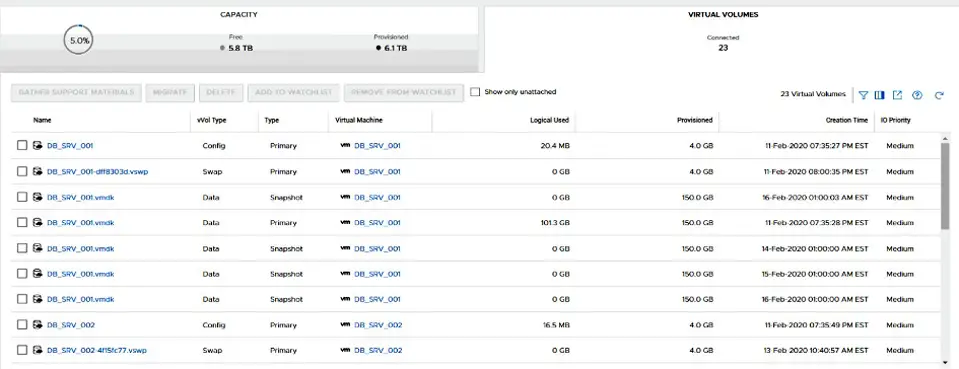Check the box for snapshot created 14-Feb-2020
Image resolution: width=959 pixels, height=369 pixels.
click(22, 248)
